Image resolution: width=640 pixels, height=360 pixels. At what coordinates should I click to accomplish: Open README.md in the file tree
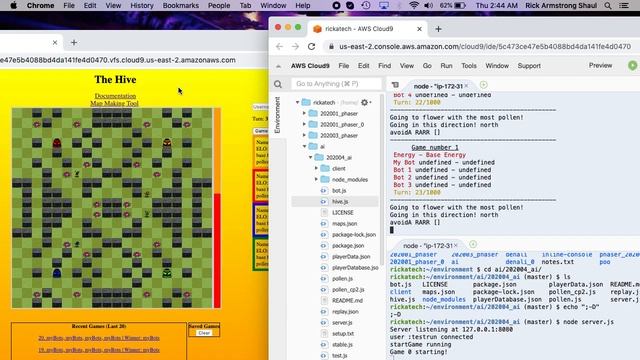coord(347,300)
